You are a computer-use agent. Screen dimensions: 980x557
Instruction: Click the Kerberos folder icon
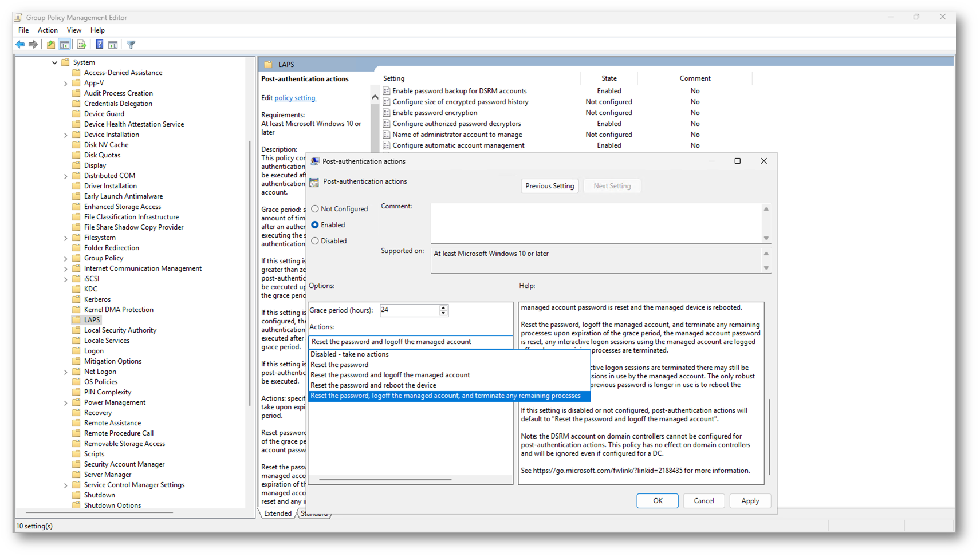[x=76, y=299]
